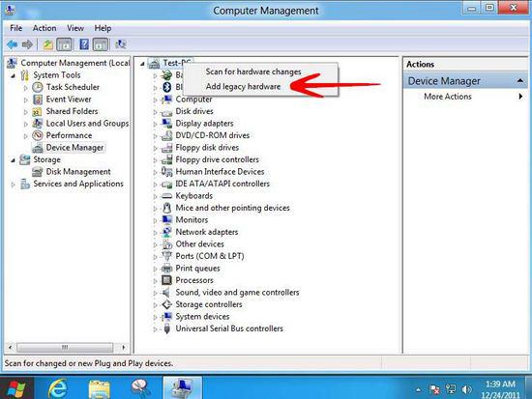Open Internet Explorer from the taskbar
Screen dimensions: 532x399
tap(57, 388)
